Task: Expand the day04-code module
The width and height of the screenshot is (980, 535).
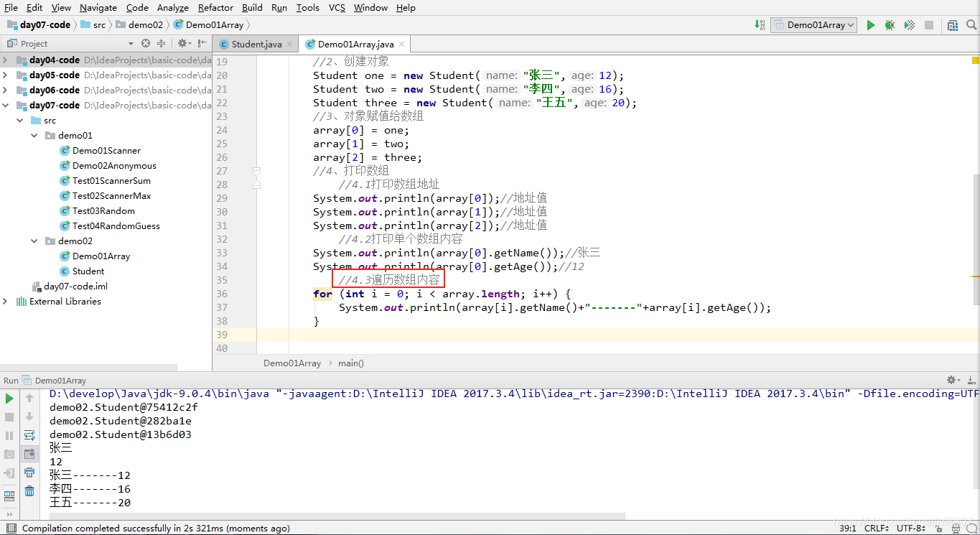Action: tap(6, 60)
